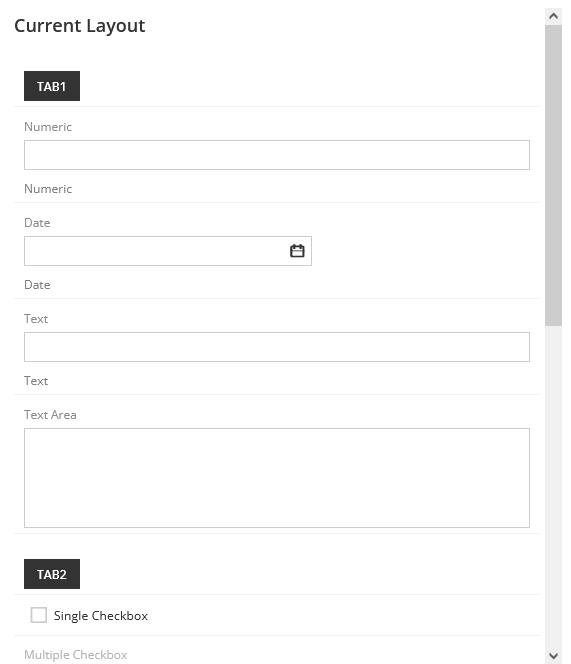Click the Date caption below date field

37,285
